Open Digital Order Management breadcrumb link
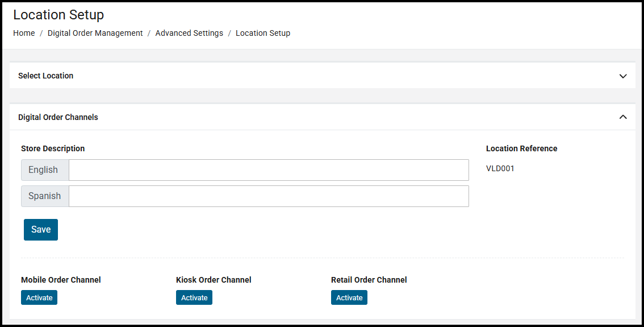The height and width of the screenshot is (327, 644). coord(95,33)
